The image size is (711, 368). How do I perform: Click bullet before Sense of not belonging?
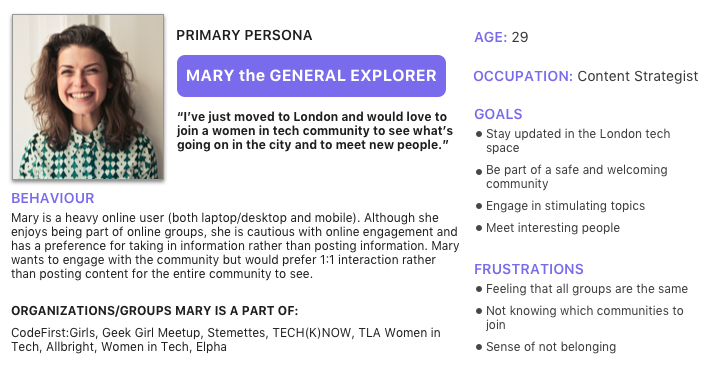coord(479,348)
